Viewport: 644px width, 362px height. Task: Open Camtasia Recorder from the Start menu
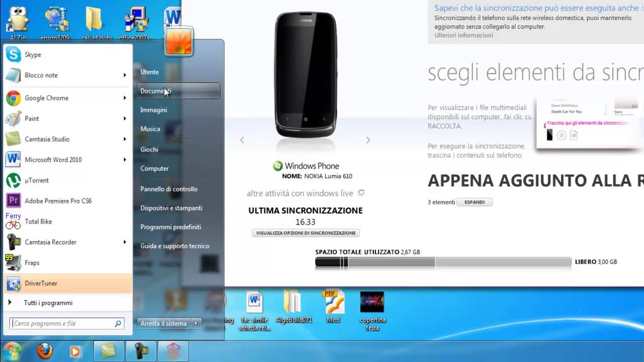[x=67, y=242]
